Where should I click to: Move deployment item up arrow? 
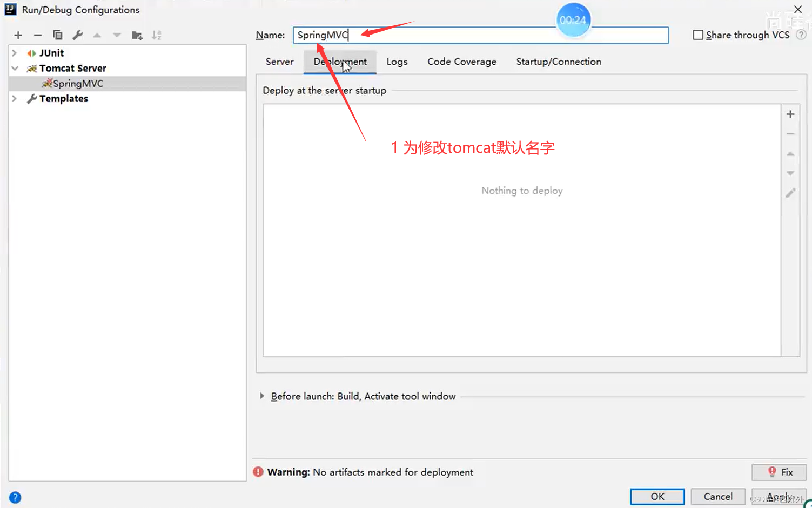[x=790, y=154]
